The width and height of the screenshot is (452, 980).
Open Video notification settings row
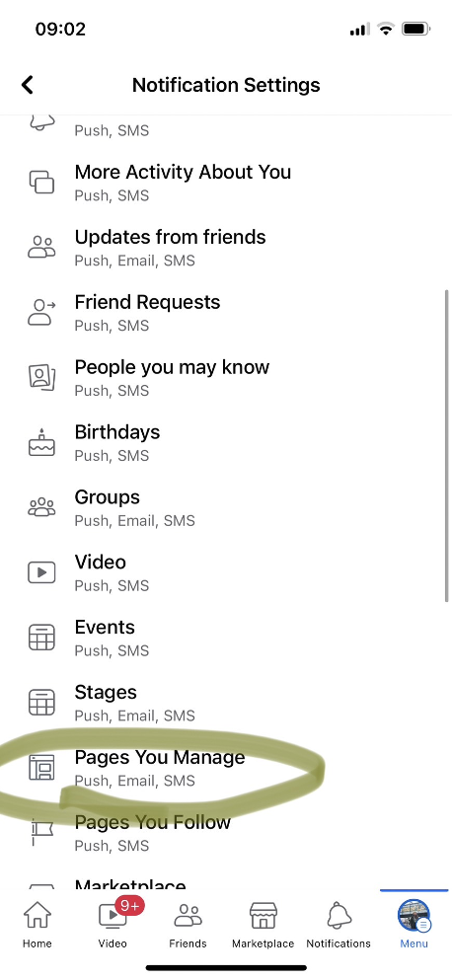coord(226,571)
